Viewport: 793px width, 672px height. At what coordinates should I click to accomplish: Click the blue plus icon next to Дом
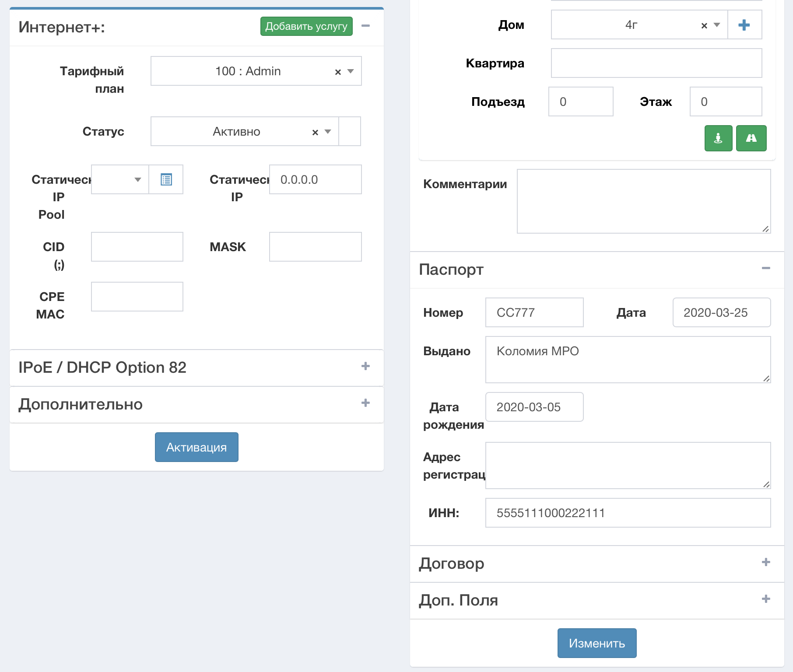click(x=744, y=25)
